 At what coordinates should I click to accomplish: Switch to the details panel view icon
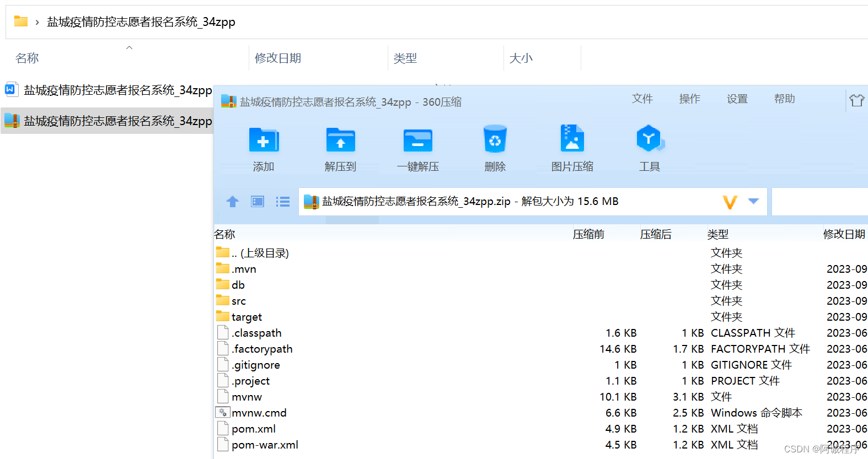point(258,202)
